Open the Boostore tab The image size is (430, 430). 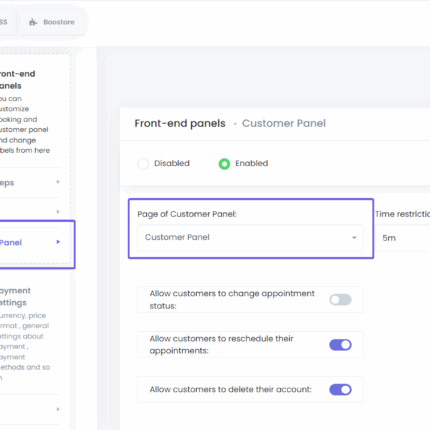tap(52, 22)
